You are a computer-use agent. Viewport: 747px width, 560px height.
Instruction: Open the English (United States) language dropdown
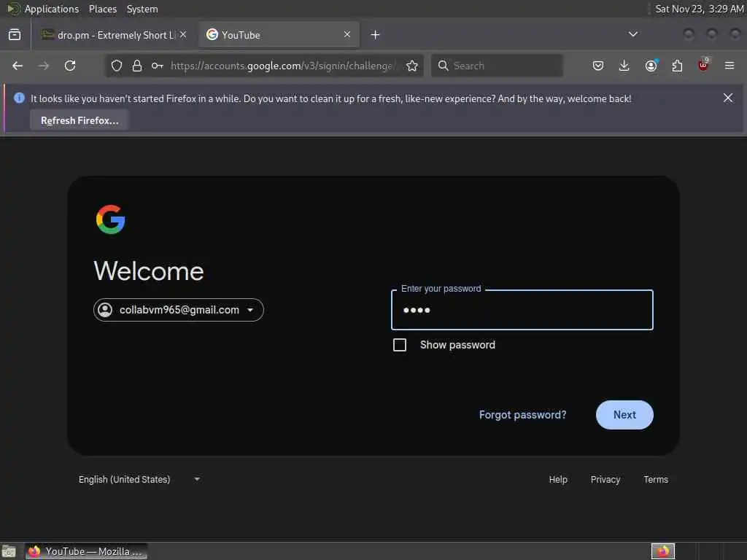coord(139,479)
